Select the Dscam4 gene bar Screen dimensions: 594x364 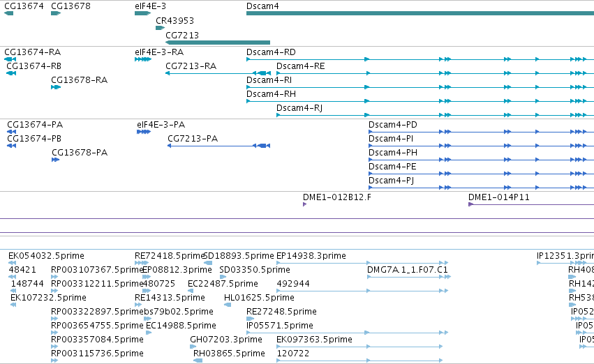pyautogui.click(x=420, y=13)
